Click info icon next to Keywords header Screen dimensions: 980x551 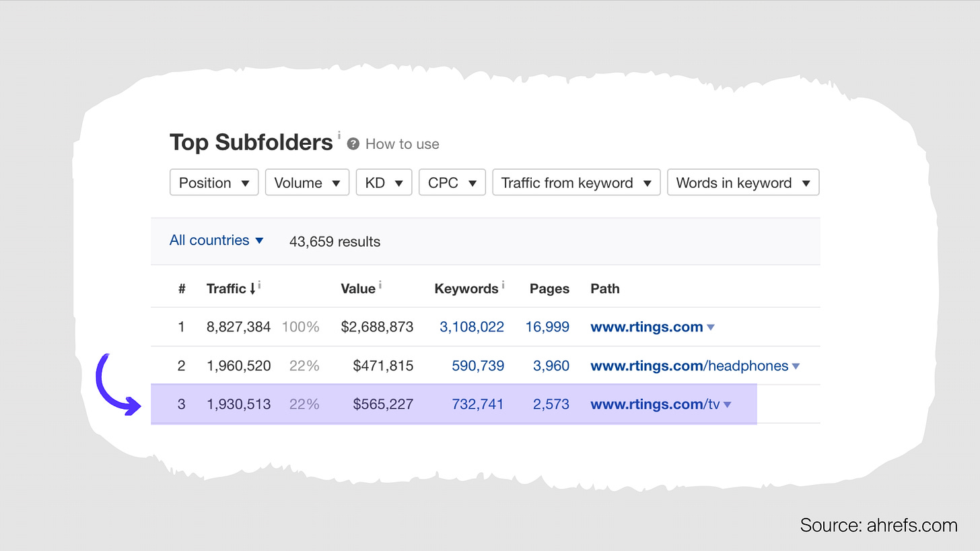point(503,285)
